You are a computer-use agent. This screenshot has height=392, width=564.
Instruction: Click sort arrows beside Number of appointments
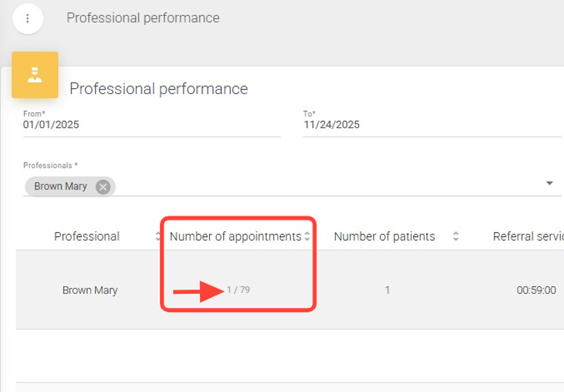[x=307, y=236]
